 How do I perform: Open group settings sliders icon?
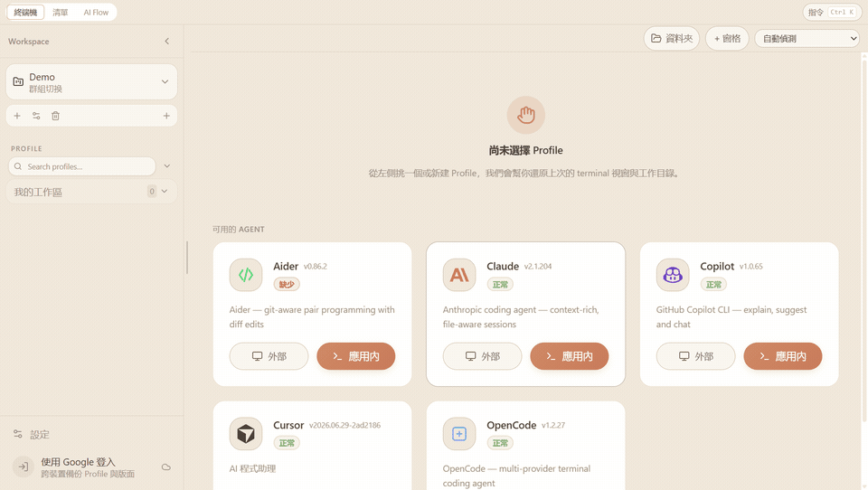[36, 116]
